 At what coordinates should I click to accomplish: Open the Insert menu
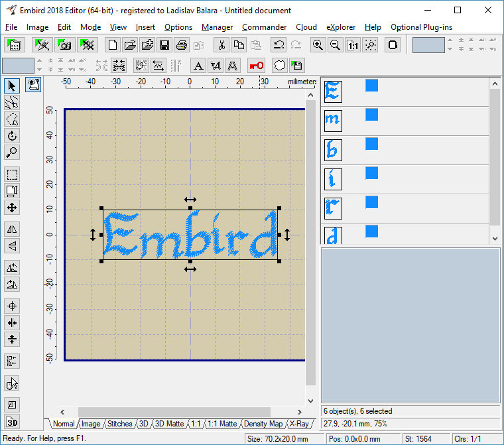pyautogui.click(x=145, y=27)
